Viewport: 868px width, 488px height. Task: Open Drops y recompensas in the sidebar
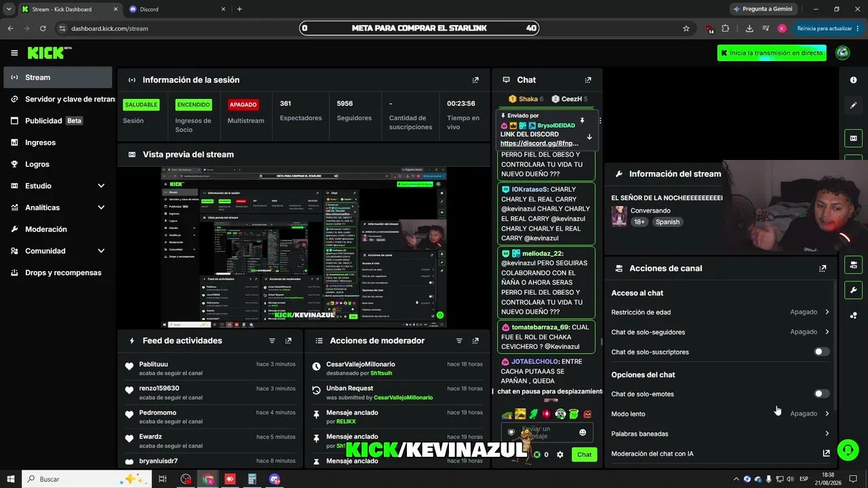coord(58,272)
